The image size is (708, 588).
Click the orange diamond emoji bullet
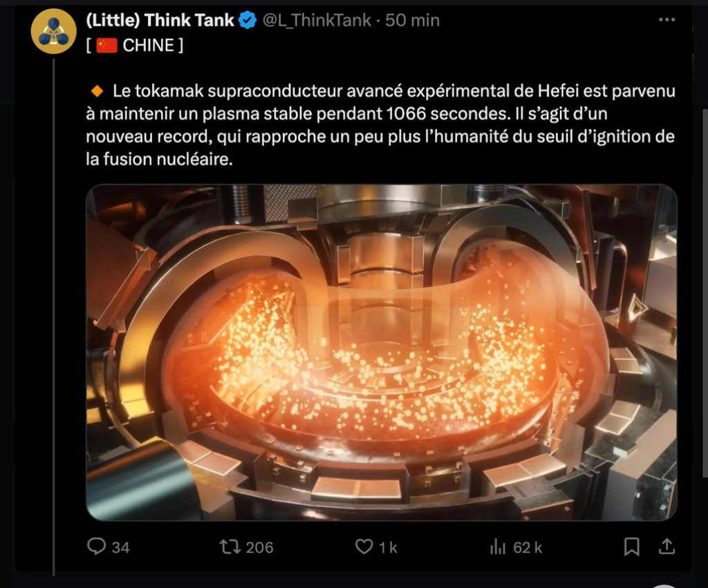point(97,91)
